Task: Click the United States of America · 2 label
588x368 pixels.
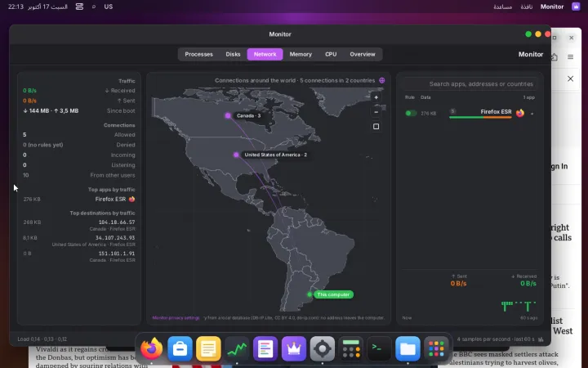Action: (x=276, y=155)
